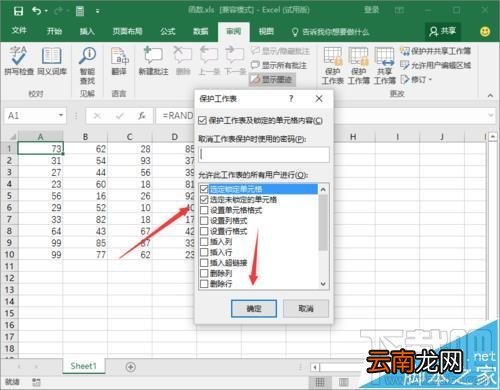Toggle 保护工作表及锁定的单元格内容 checkbox

coord(202,121)
